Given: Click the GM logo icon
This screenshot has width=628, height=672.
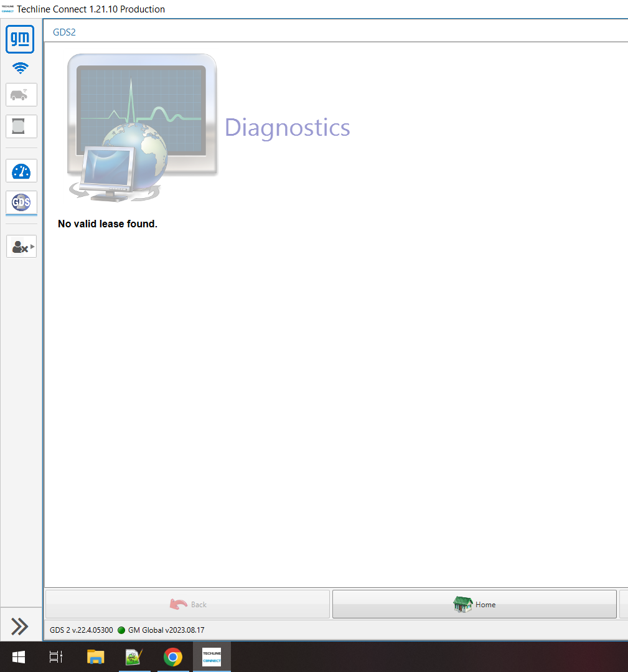Looking at the screenshot, I should tap(20, 39).
